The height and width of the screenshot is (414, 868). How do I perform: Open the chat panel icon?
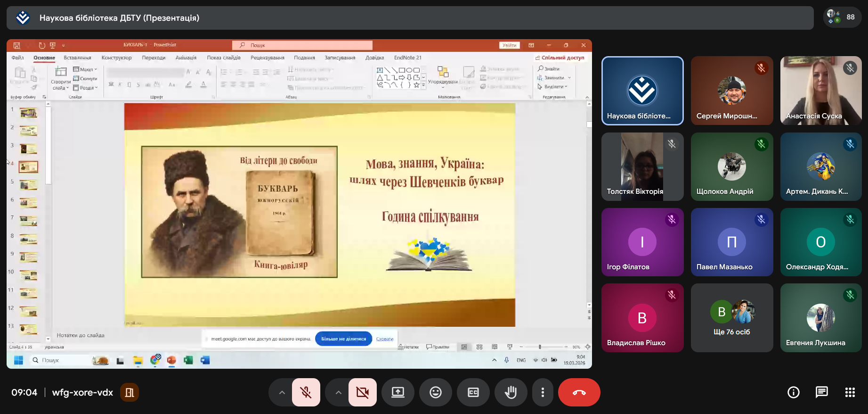821,392
